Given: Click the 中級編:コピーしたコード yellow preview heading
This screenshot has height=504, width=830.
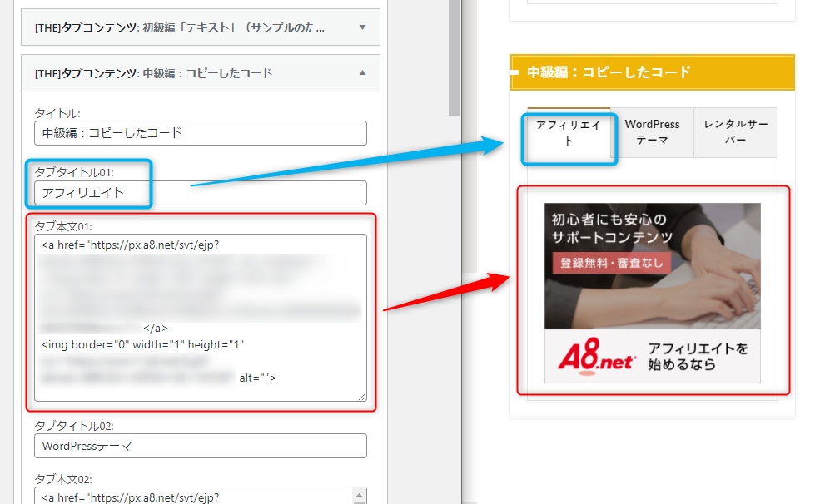Looking at the screenshot, I should pos(653,72).
